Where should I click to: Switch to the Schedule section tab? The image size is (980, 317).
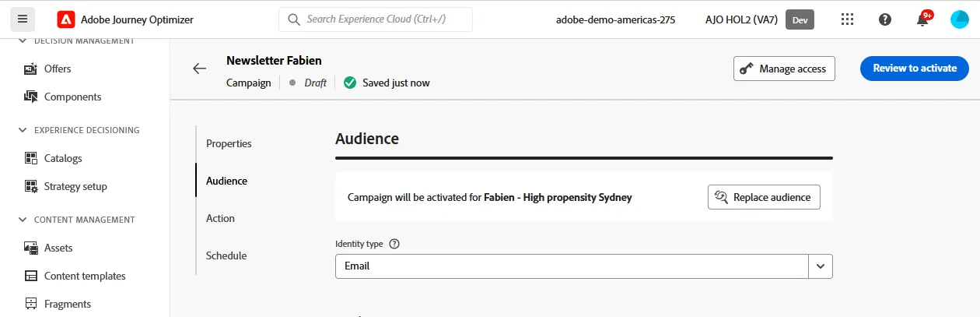pyautogui.click(x=226, y=255)
